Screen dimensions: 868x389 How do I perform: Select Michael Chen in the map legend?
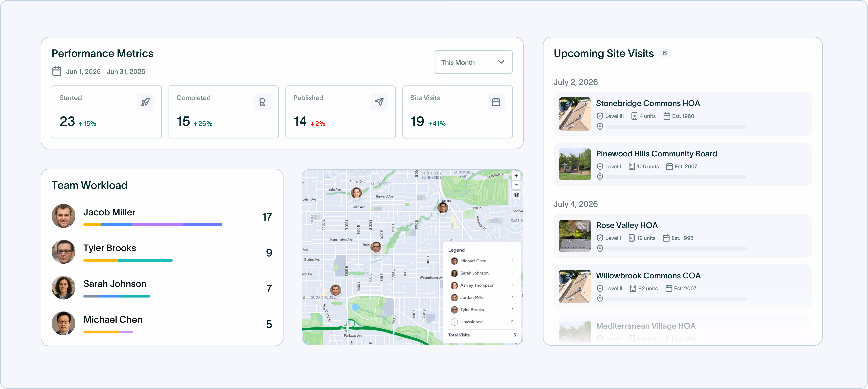473,261
